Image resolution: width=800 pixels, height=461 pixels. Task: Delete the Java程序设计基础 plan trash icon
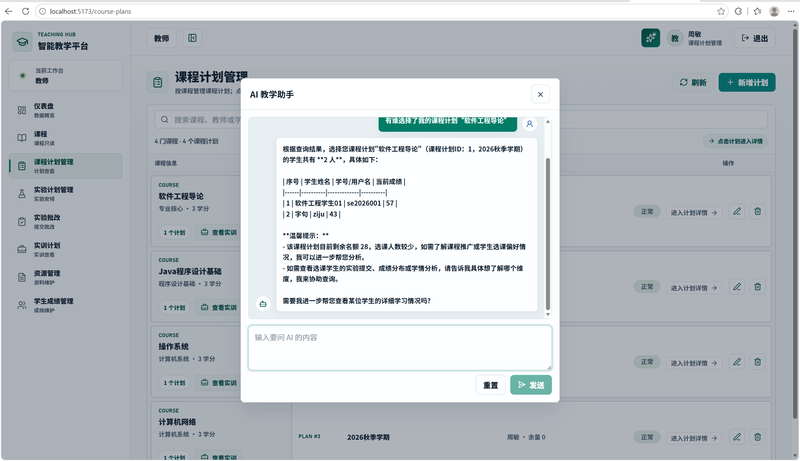(758, 287)
